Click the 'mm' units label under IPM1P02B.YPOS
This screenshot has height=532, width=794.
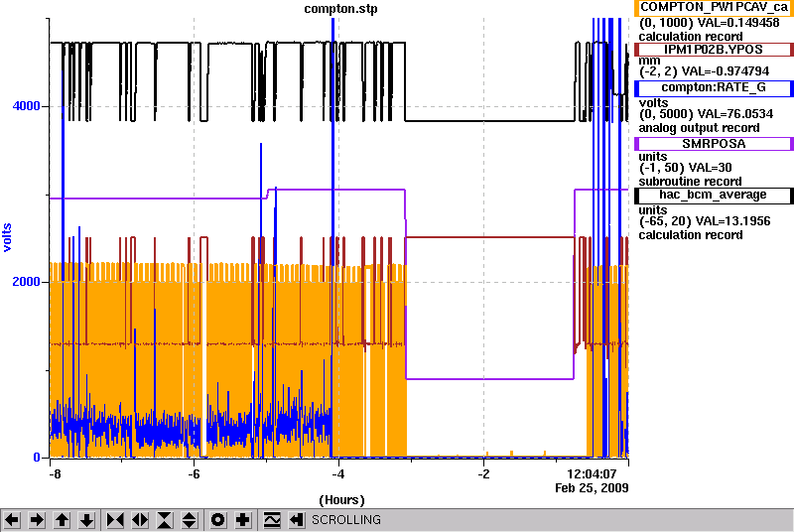point(650,61)
